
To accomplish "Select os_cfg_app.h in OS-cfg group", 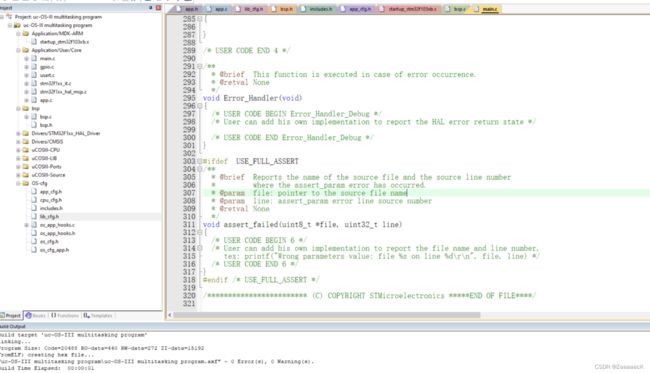I will (54, 250).
